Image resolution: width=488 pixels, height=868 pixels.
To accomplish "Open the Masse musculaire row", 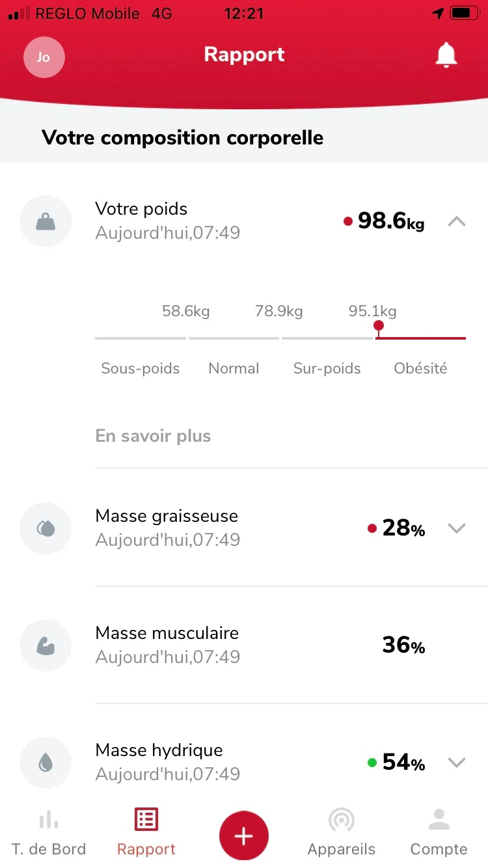I will tap(254, 645).
